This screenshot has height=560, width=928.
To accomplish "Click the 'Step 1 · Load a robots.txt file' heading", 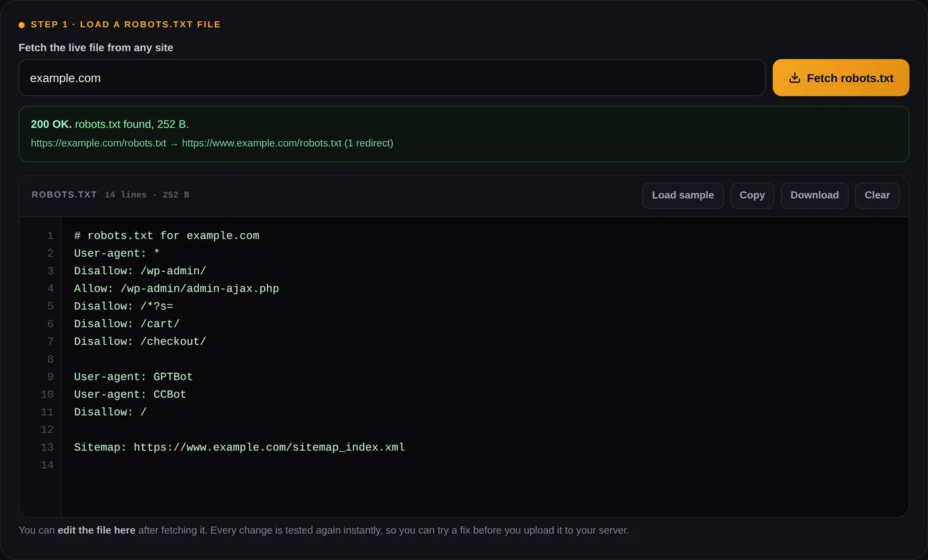I will coord(125,25).
